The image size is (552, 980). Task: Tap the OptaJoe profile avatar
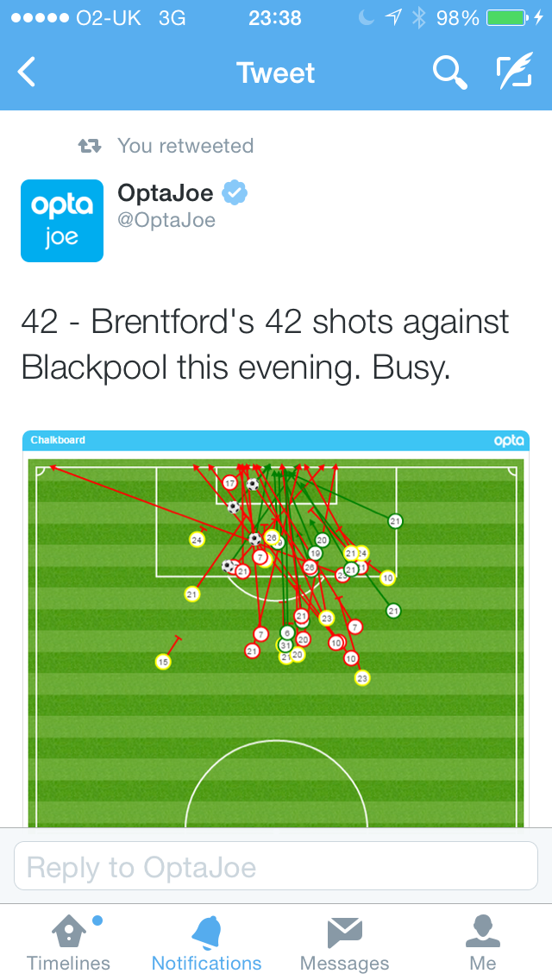(x=62, y=220)
